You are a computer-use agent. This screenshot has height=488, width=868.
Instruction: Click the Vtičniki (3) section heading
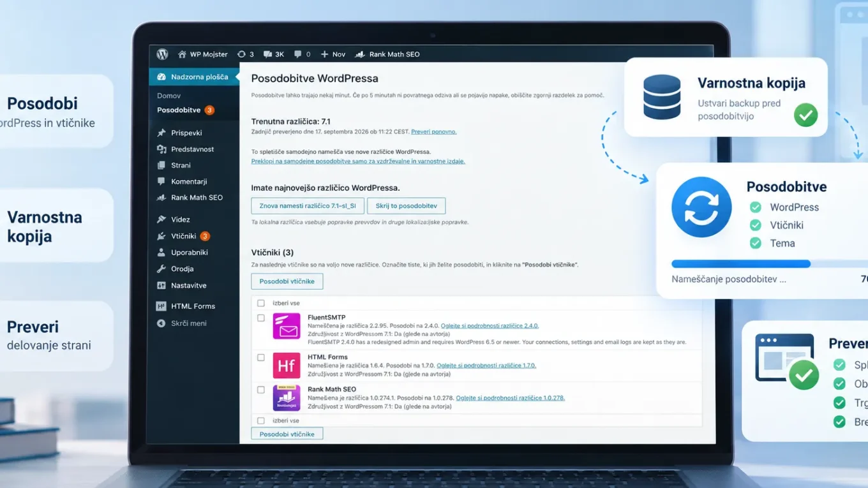pyautogui.click(x=273, y=253)
